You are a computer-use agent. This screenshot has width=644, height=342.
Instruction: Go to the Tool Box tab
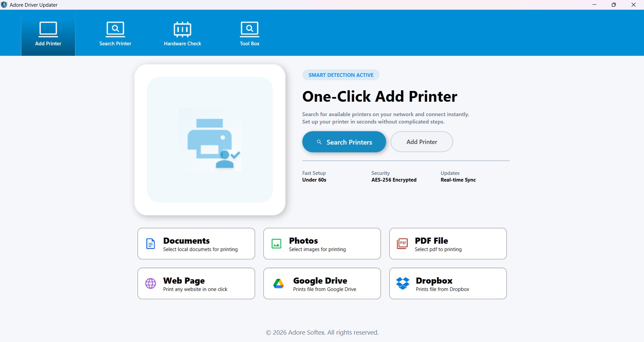click(x=250, y=33)
